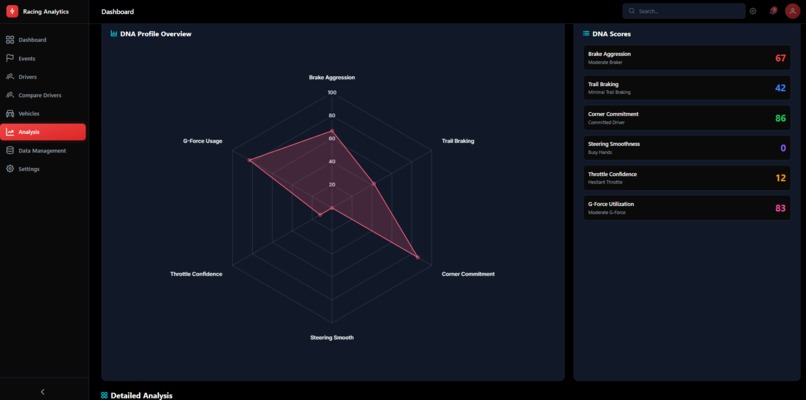
Task: Select the active Analysis menu item
Action: coord(43,132)
